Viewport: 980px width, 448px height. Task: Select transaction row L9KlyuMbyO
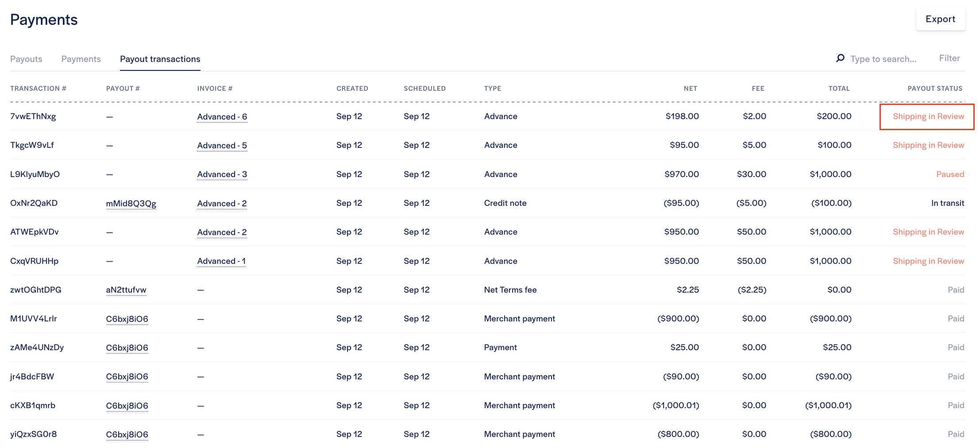[x=35, y=174]
